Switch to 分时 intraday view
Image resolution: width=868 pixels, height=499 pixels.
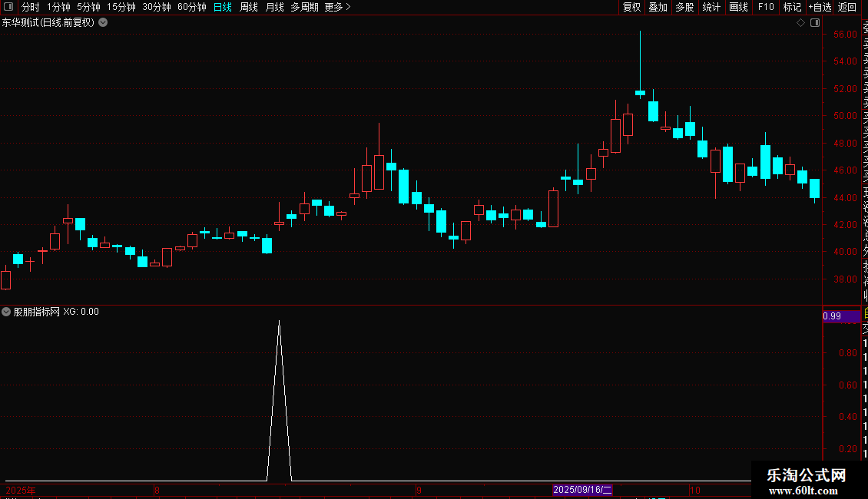pyautogui.click(x=31, y=7)
